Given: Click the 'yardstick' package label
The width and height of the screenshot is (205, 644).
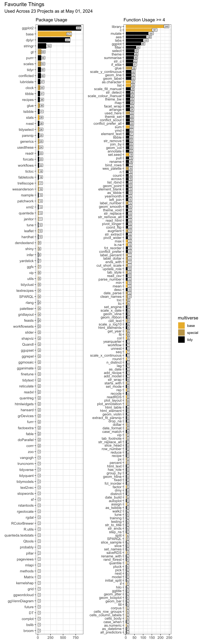Looking at the screenshot, I should point(27,261).
